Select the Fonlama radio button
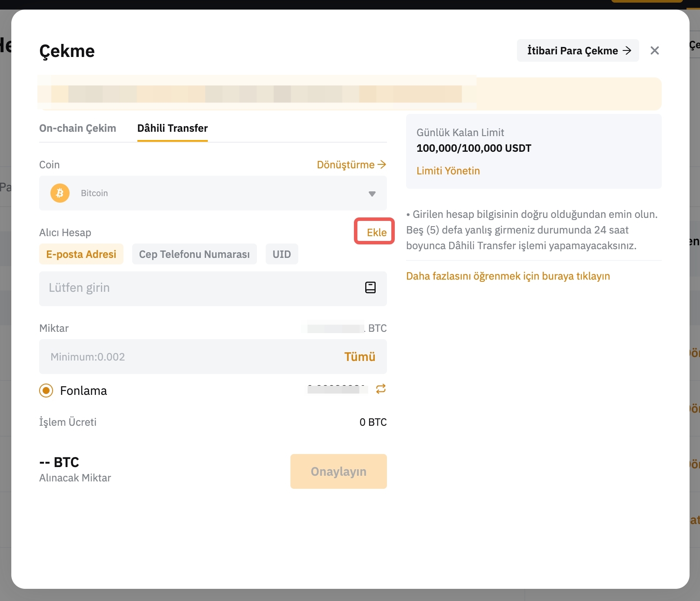This screenshot has height=601, width=700. [x=46, y=391]
